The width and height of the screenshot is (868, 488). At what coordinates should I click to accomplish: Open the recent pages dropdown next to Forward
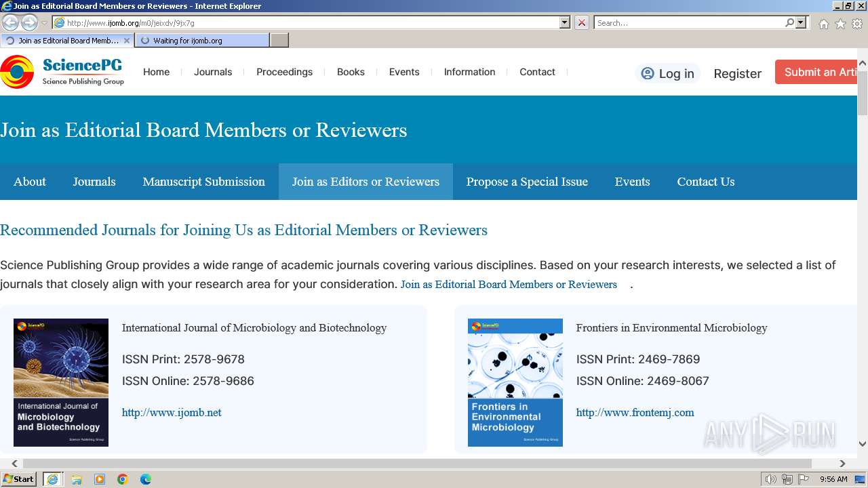[44, 23]
